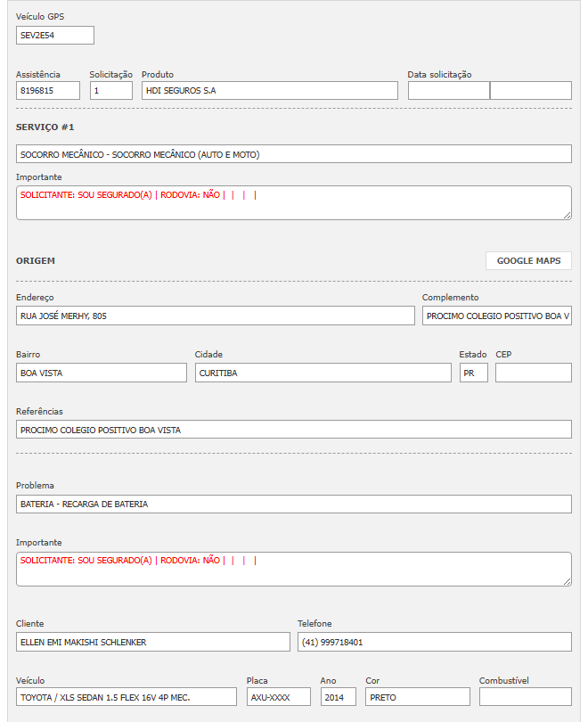Focus the Bairro field

(x=102, y=373)
